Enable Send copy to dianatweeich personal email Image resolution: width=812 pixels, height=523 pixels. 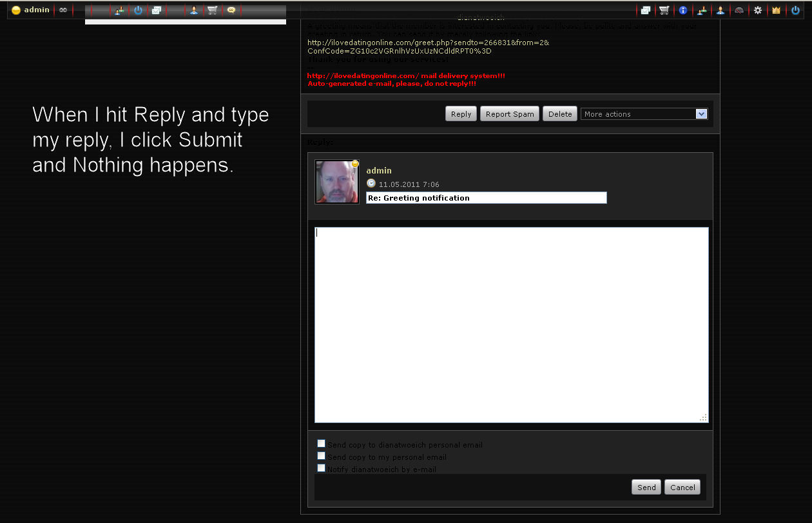(321, 444)
